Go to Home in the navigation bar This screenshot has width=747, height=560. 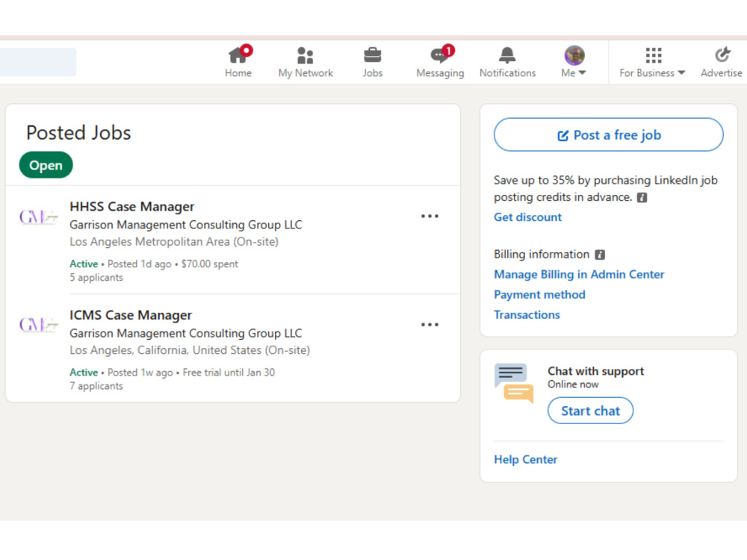[238, 62]
